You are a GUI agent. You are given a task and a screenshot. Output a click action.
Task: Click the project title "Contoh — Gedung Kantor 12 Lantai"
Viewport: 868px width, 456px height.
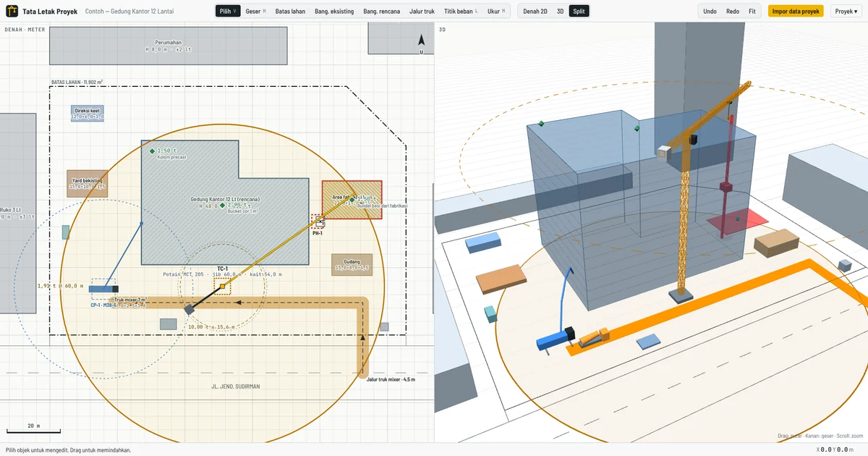(129, 12)
